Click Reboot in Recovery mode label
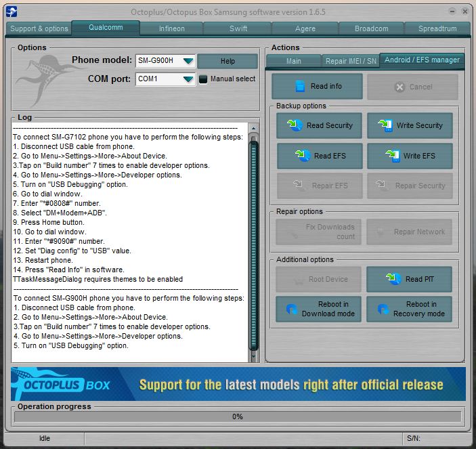This screenshot has width=476, height=449. 419,309
